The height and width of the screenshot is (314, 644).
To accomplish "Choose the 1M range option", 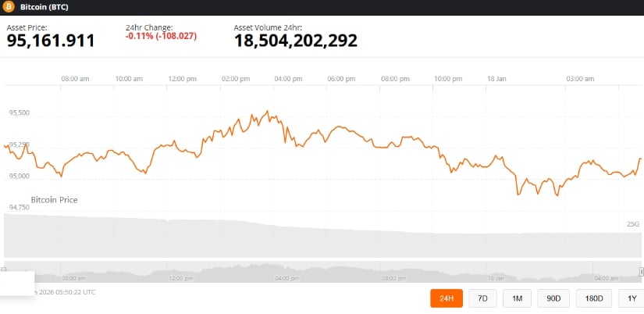I will 517,298.
